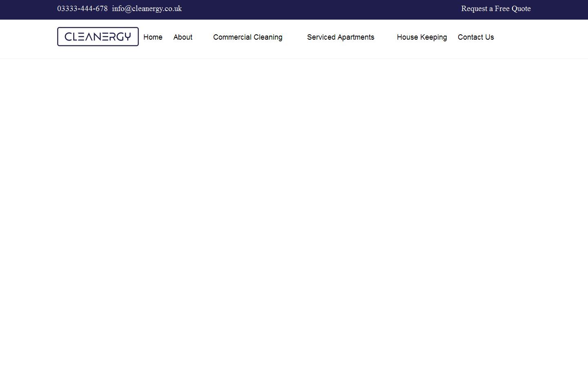Image resolution: width=588 pixels, height=368 pixels.
Task: Click the House Keeping nav link
Action: point(422,37)
